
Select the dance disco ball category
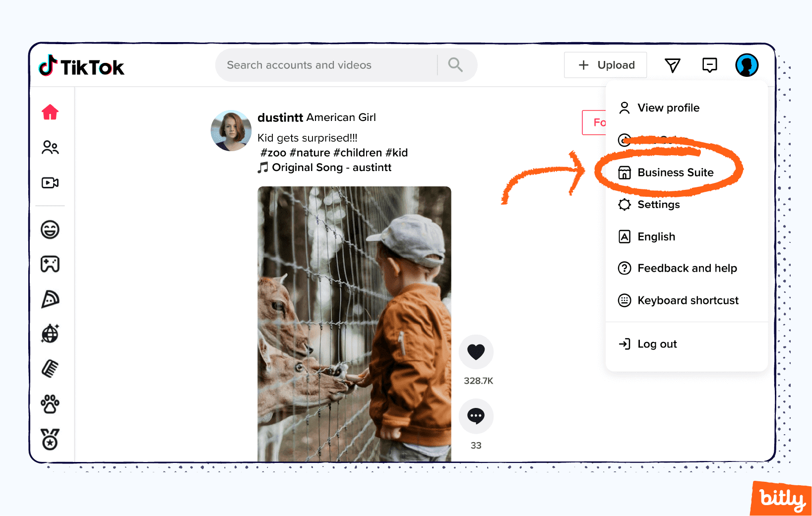50,334
